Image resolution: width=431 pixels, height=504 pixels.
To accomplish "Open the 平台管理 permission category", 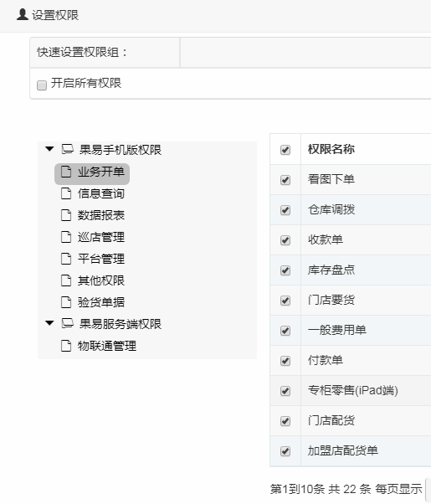I will coord(101,259).
